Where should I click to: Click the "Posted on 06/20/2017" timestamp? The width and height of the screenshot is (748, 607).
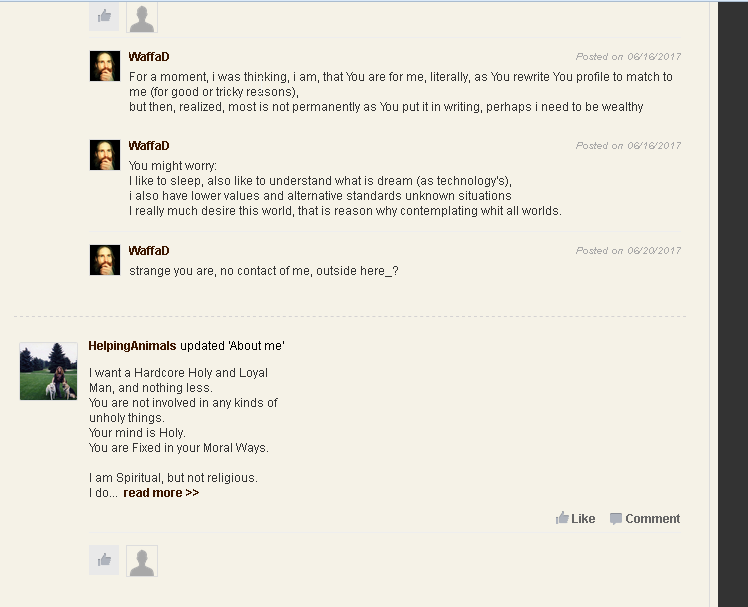pyautogui.click(x=628, y=251)
